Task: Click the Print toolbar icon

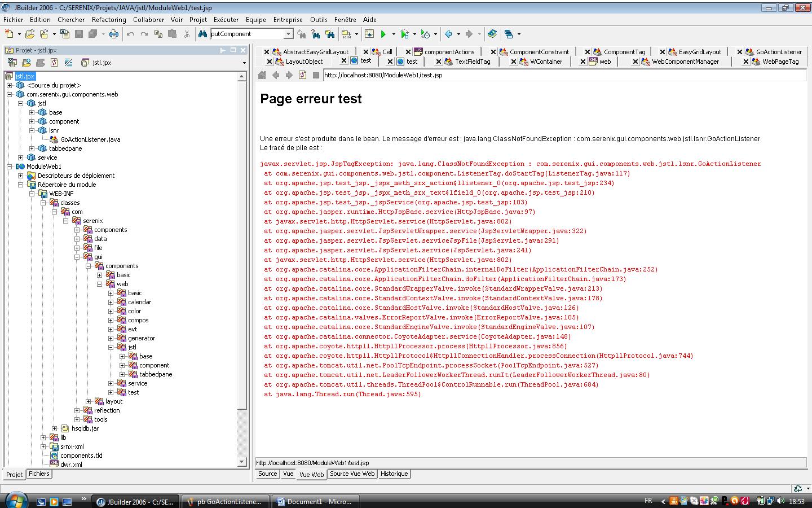Action: coord(114,34)
